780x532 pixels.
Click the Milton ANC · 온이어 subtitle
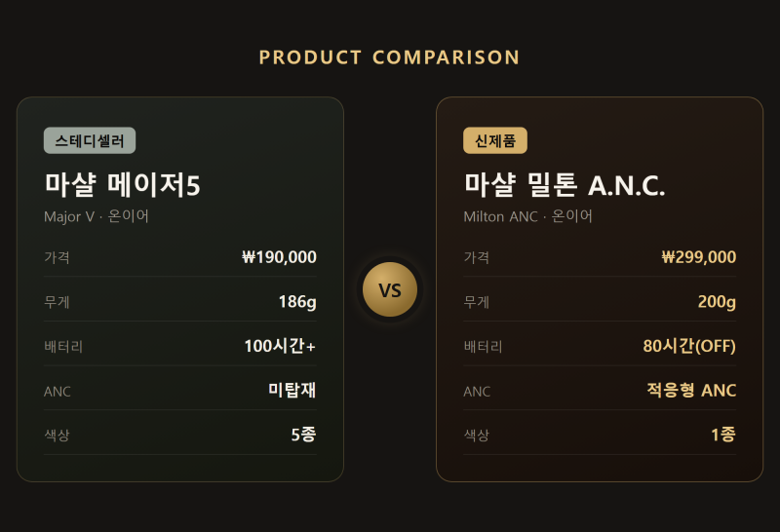point(527,216)
